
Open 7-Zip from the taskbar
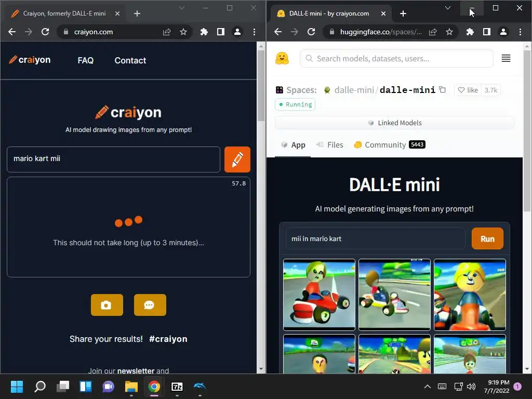[x=177, y=387]
